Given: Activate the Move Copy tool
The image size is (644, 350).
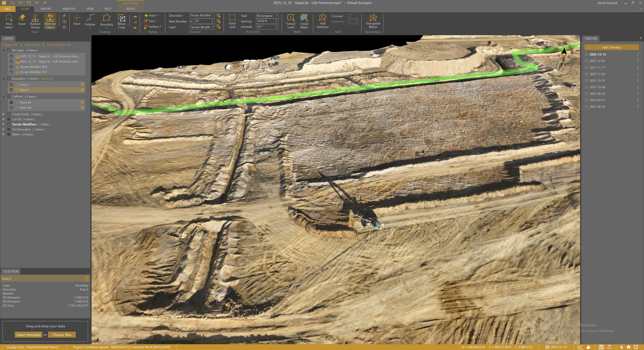Looking at the screenshot, I should (x=121, y=21).
